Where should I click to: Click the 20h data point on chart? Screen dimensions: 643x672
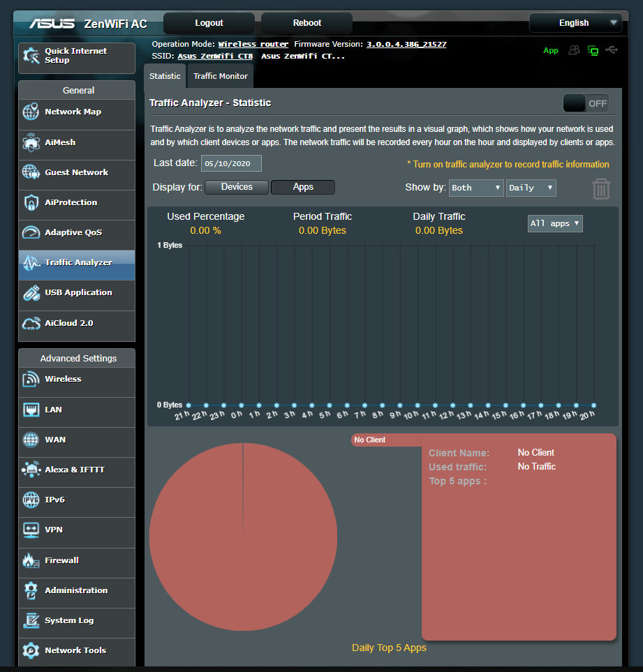click(x=593, y=405)
